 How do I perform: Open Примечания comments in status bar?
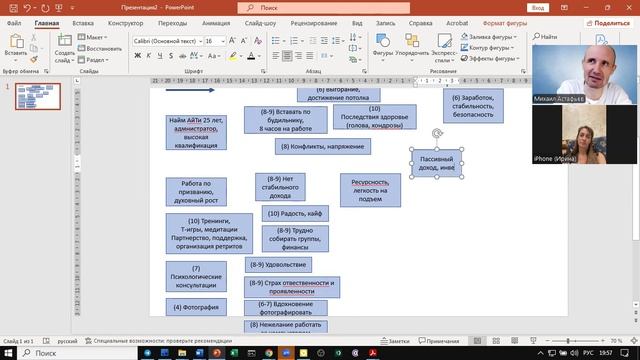[x=439, y=341]
